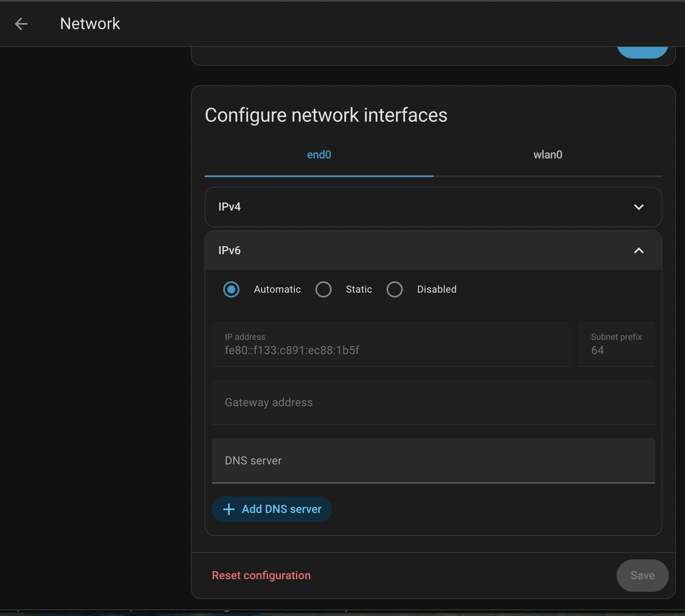Click the Network page title
Image resolution: width=685 pixels, height=616 pixels.
pos(90,24)
